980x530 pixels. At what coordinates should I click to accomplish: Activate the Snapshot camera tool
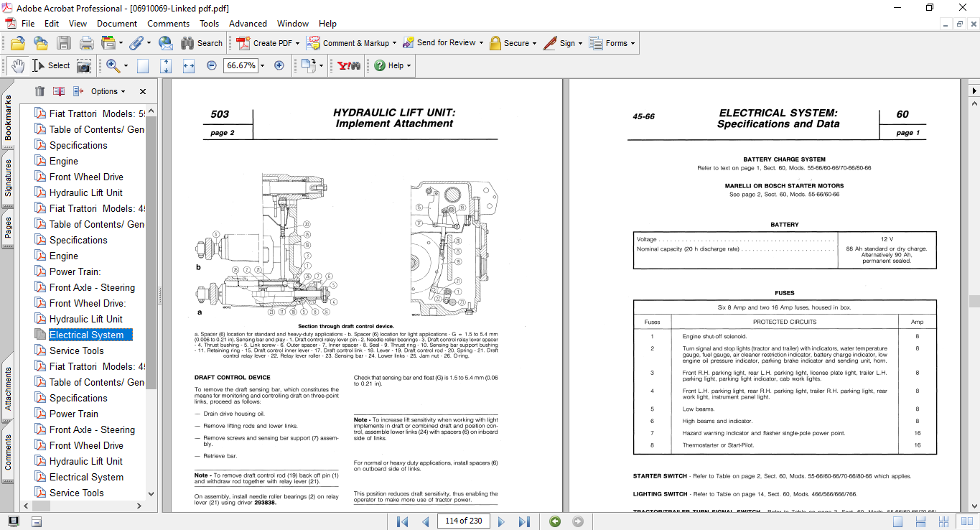84,65
